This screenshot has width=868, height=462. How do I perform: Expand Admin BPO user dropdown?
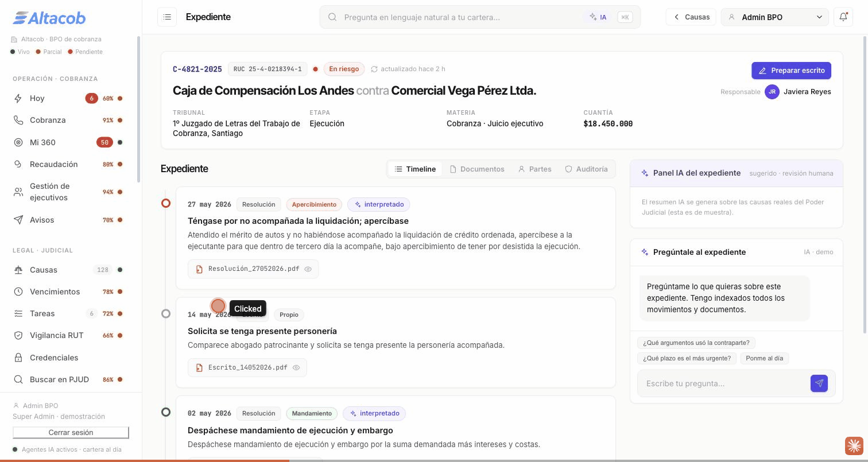tap(774, 17)
